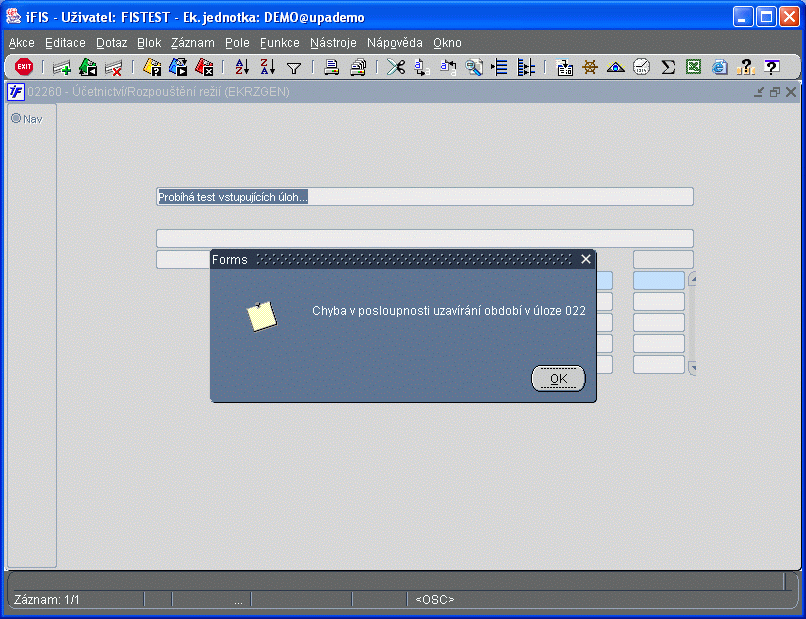This screenshot has height=619, width=806.
Task: Click the execute query icon with play arrow
Action: tap(178, 67)
